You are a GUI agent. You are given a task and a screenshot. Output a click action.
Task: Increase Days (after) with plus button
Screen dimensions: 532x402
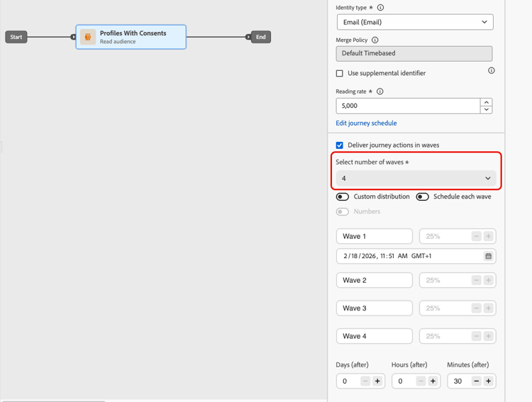click(377, 381)
